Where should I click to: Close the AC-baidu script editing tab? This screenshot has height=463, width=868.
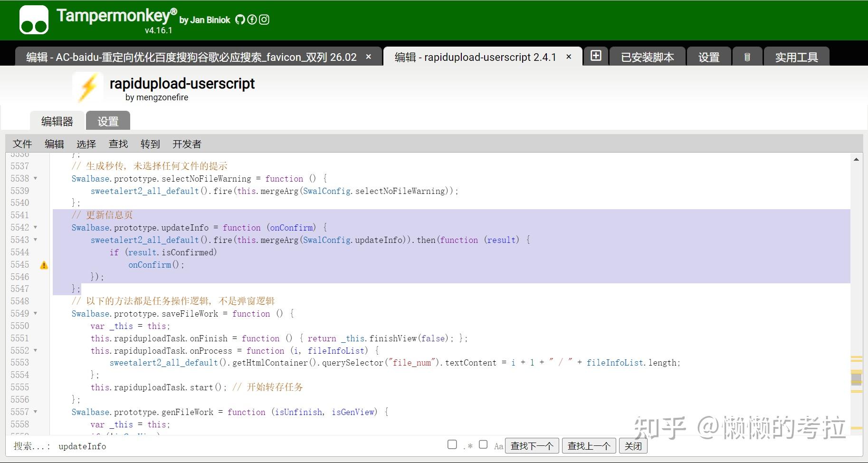368,57
